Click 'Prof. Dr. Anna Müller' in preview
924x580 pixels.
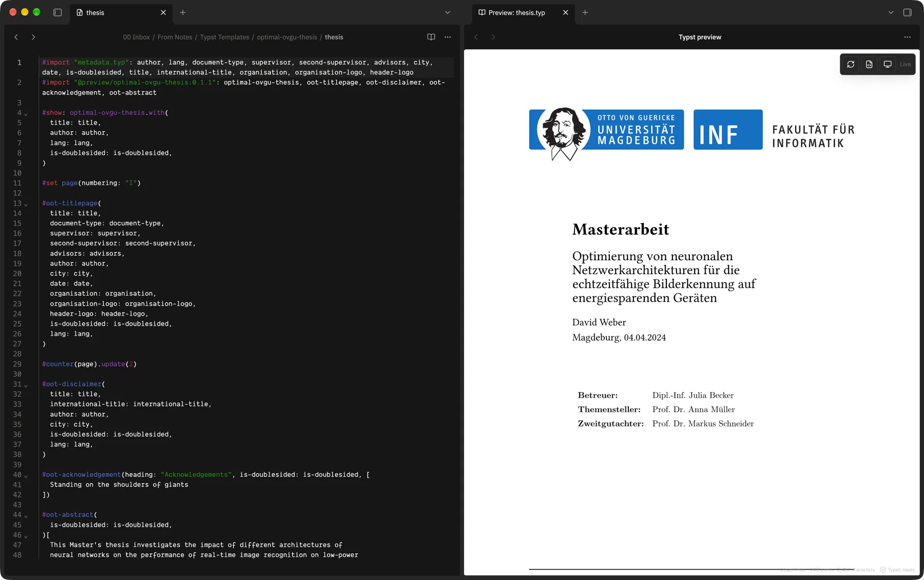pos(694,410)
